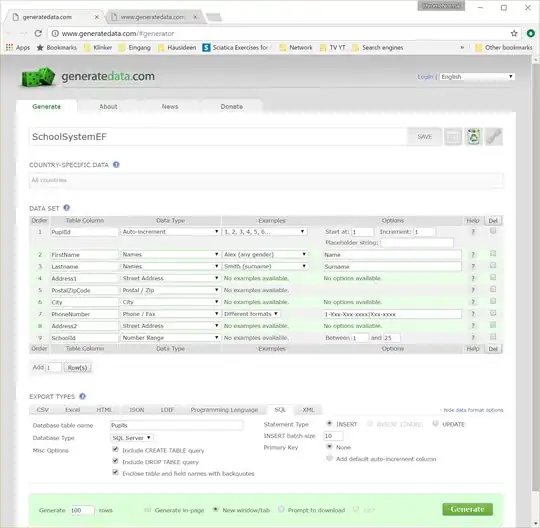The image size is (540, 528).
Task: Expand the Data Type dropdown for PhoneNumber row
Action: coord(170,314)
